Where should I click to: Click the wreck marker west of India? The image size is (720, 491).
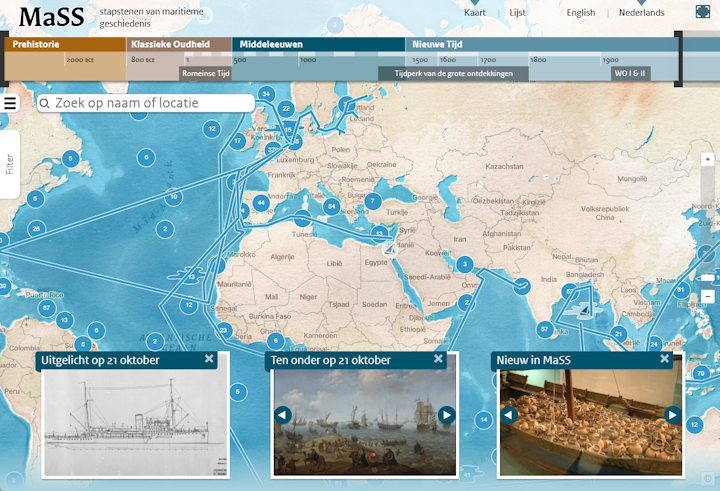tap(522, 286)
